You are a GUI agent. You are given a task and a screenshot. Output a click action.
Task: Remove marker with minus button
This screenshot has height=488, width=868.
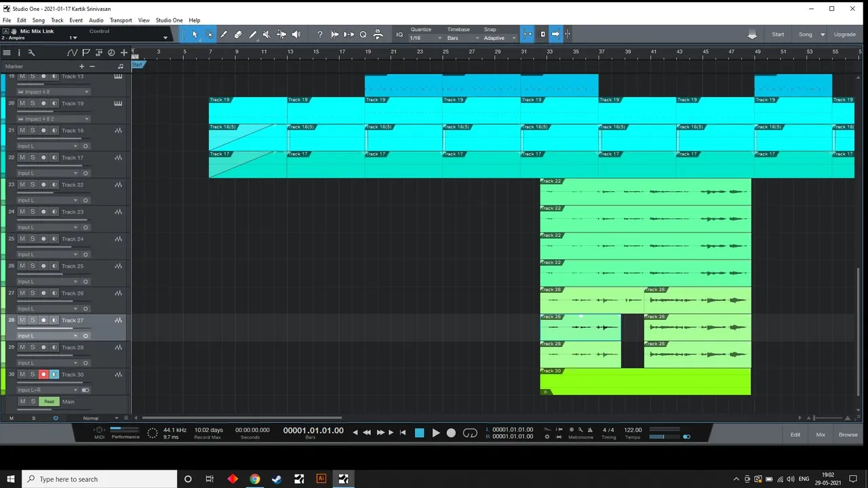[92, 66]
